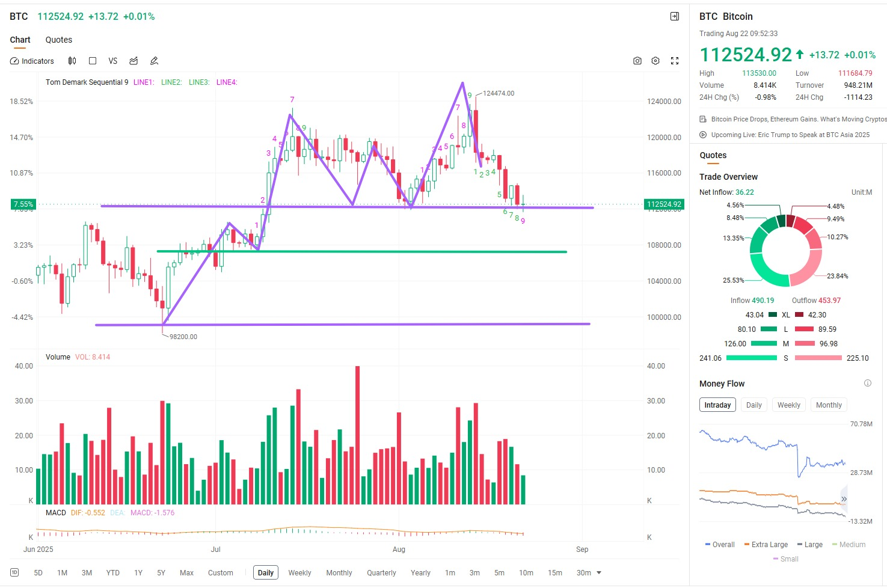Click the green S inflow bar 241.06
The height and width of the screenshot is (588, 887).
coord(752,358)
